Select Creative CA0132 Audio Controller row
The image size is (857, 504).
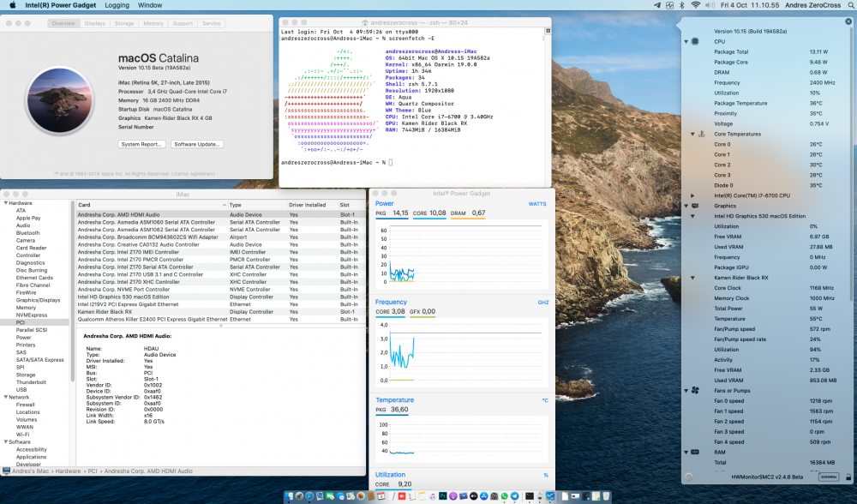pos(220,245)
